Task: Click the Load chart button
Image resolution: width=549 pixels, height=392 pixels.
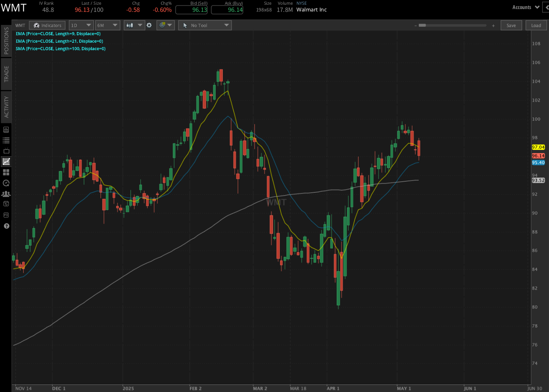Action: click(x=536, y=25)
